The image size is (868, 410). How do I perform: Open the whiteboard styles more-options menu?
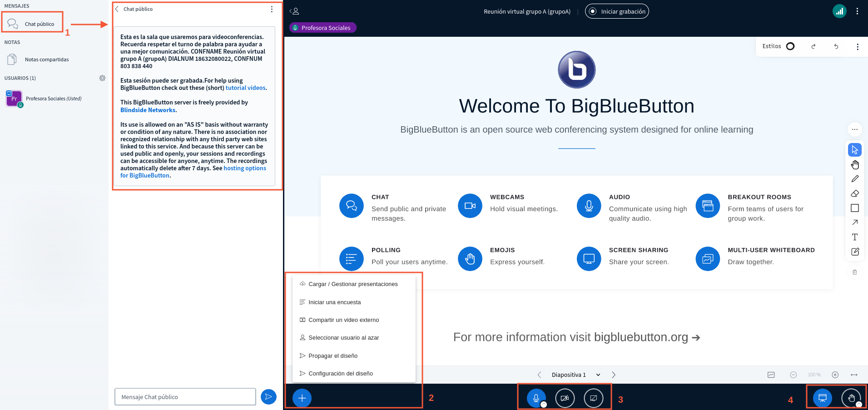point(858,46)
